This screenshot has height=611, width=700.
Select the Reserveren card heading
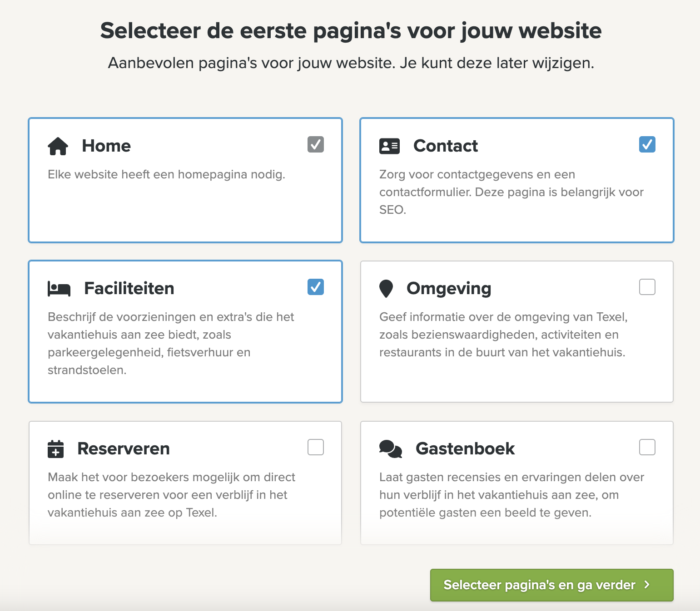124,449
